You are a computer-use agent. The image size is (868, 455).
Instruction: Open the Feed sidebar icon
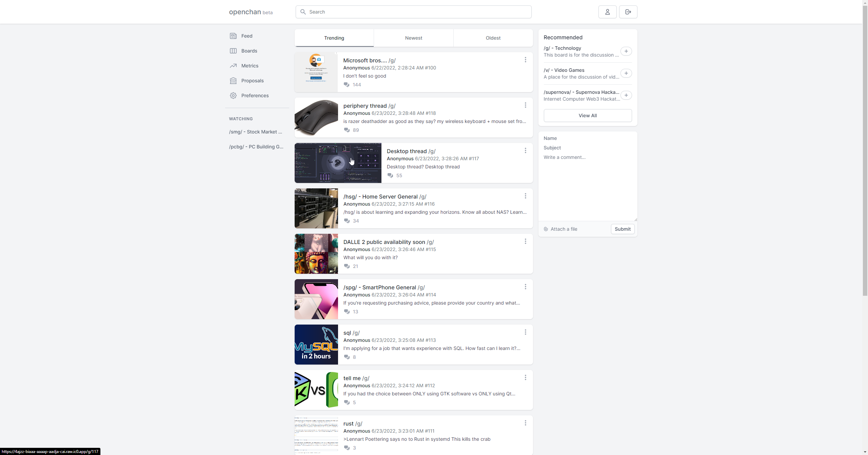point(233,36)
